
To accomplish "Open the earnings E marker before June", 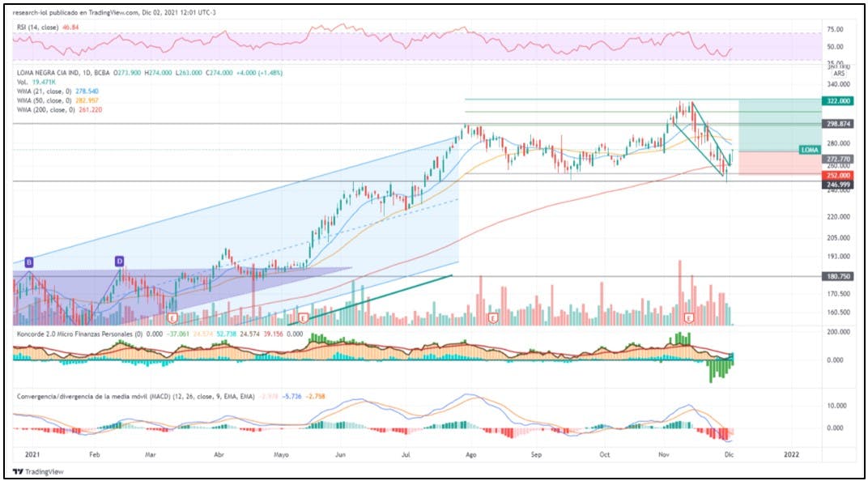I will pos(303,318).
